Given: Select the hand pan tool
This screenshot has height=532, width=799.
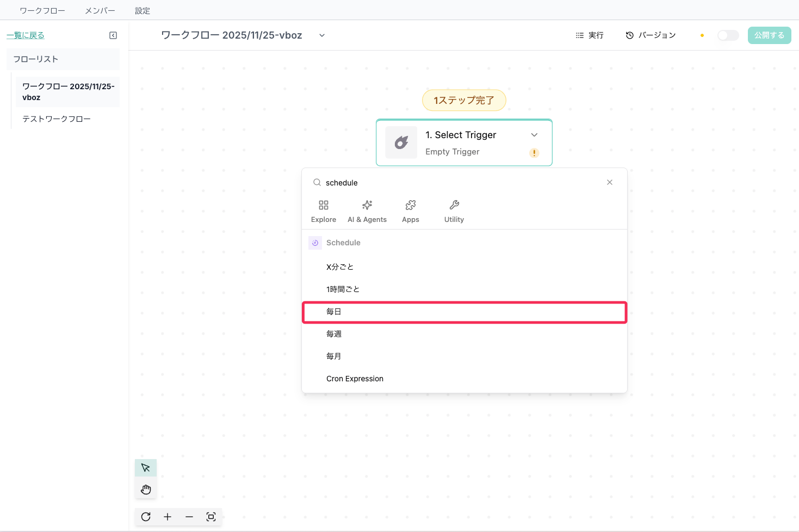Looking at the screenshot, I should 146,490.
